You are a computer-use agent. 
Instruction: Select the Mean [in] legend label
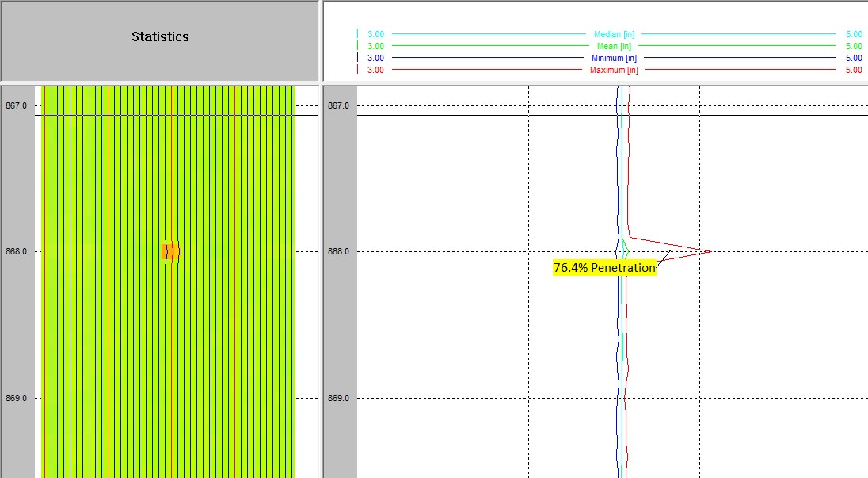coord(614,47)
